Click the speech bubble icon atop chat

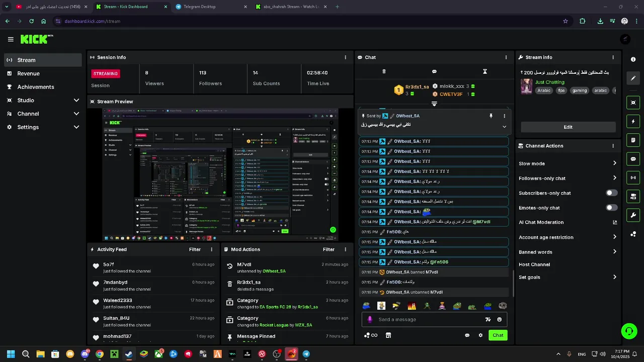434,71
